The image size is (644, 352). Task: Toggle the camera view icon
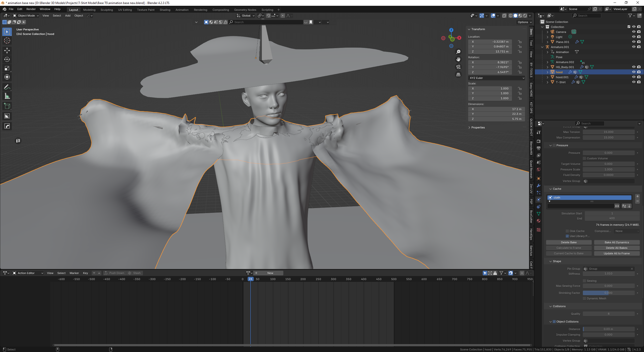point(458,67)
